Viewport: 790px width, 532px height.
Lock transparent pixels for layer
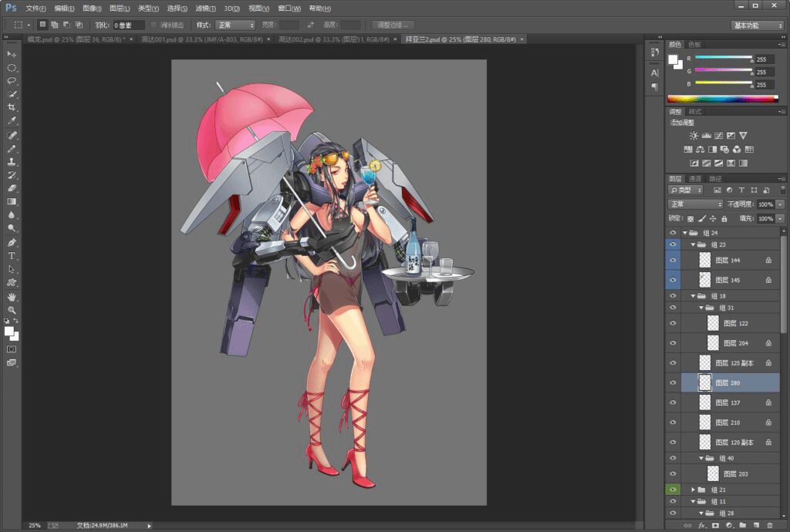click(690, 219)
